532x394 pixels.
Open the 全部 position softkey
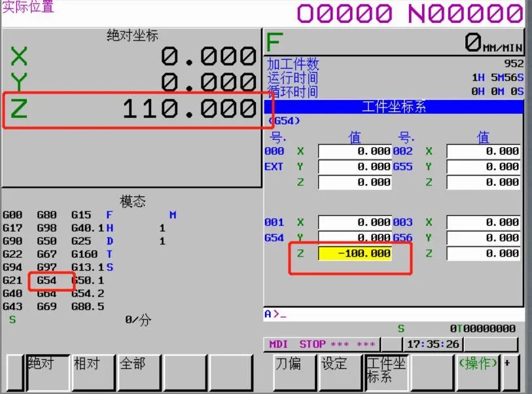[139, 372]
